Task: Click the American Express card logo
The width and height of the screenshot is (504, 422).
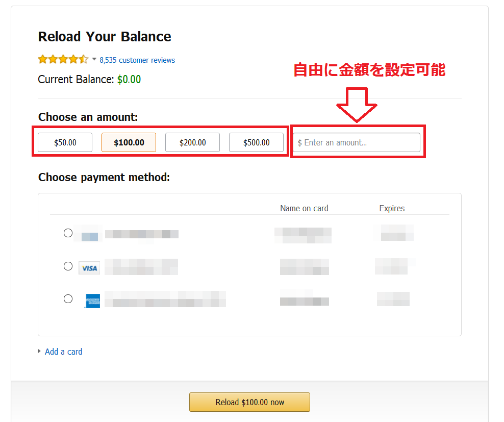Action: click(93, 301)
